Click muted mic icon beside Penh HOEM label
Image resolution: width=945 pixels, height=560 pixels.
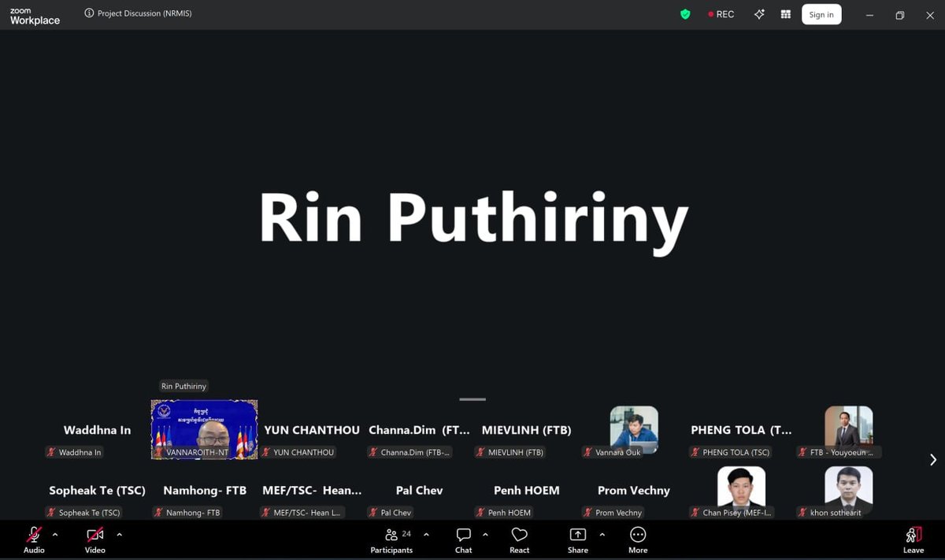point(480,512)
